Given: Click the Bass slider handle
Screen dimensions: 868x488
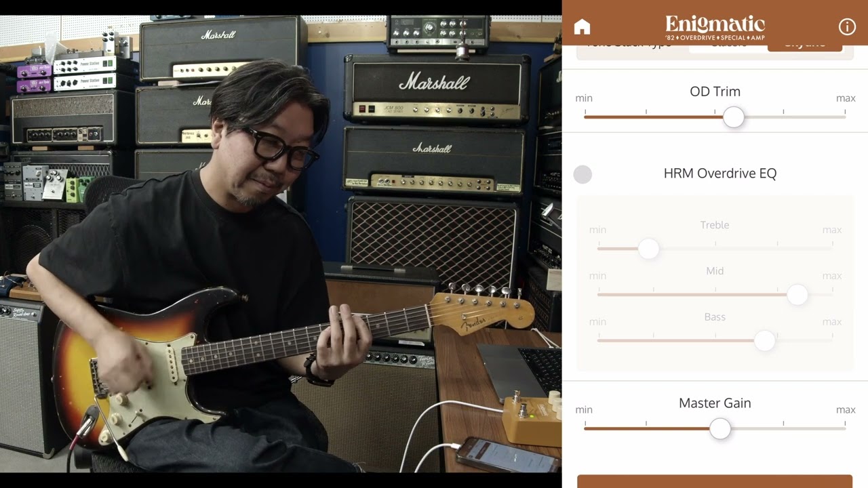Looking at the screenshot, I should (764, 341).
